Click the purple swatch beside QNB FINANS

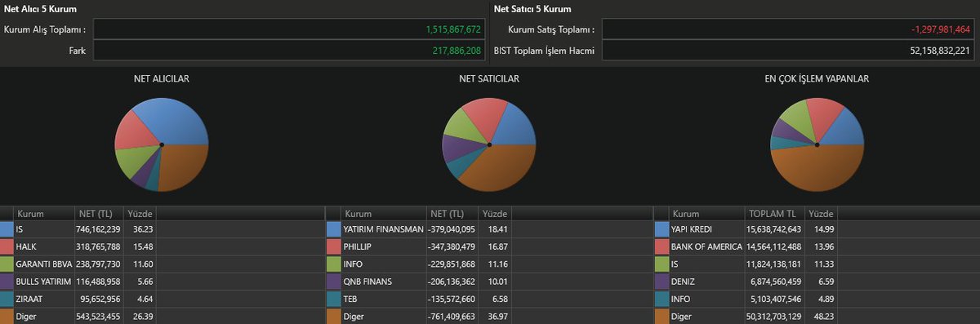tap(333, 282)
